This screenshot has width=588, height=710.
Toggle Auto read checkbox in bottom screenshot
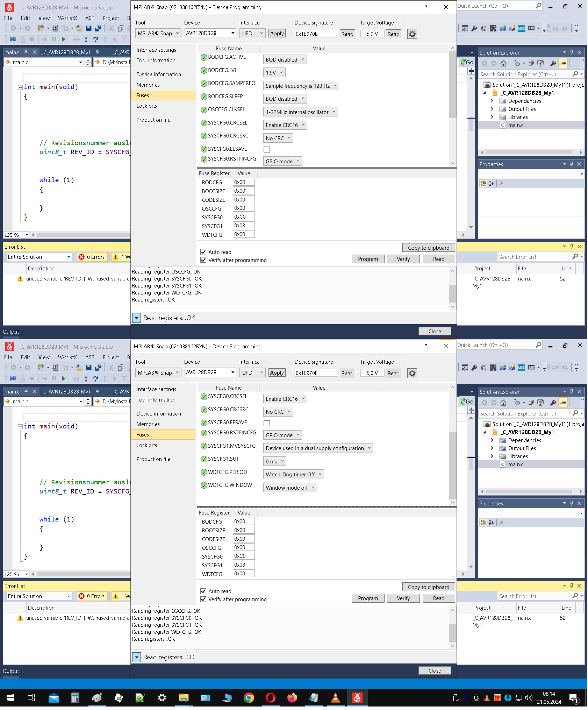click(203, 591)
